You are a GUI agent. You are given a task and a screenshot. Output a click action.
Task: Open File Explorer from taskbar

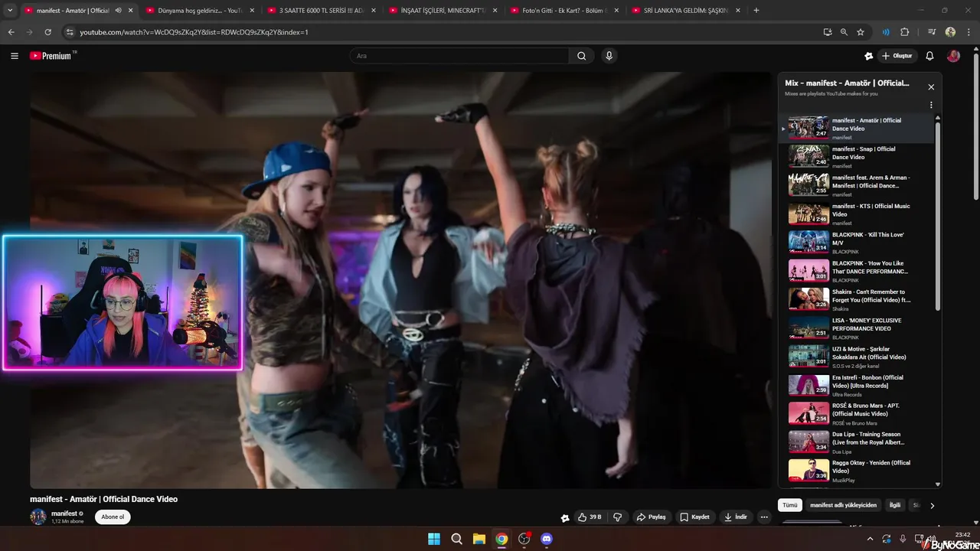point(479,539)
